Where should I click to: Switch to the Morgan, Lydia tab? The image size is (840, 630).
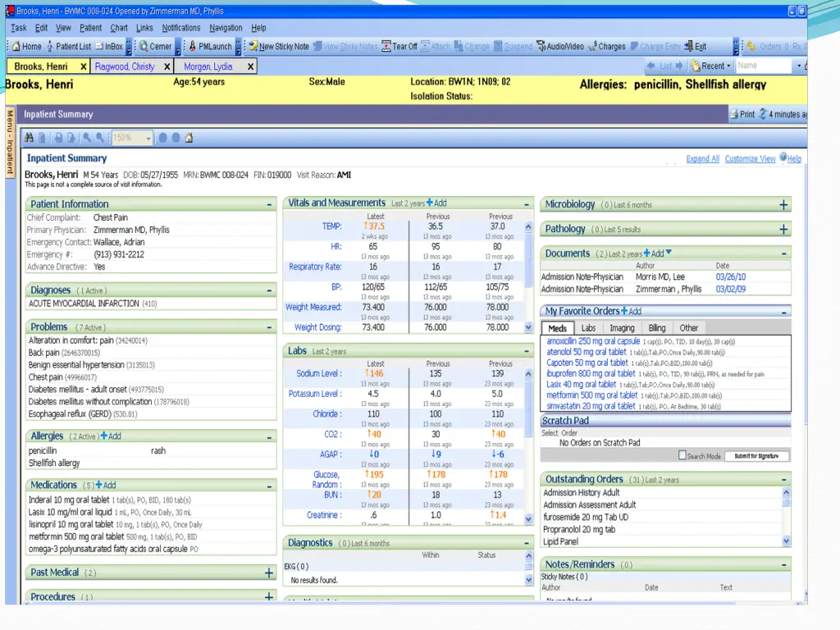(208, 66)
